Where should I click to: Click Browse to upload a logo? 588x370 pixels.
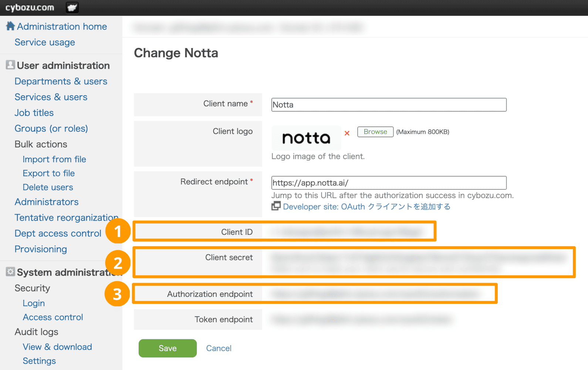(375, 132)
